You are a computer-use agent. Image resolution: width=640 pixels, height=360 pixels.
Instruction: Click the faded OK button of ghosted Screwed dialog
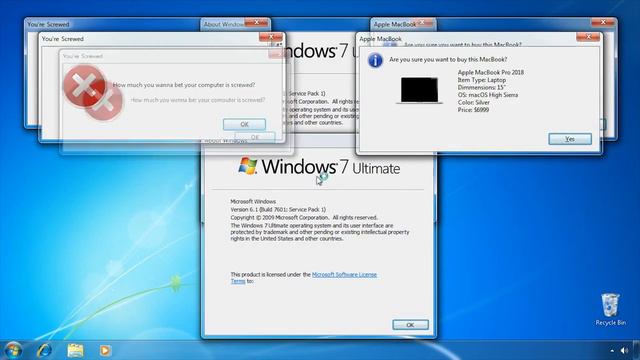(255, 137)
